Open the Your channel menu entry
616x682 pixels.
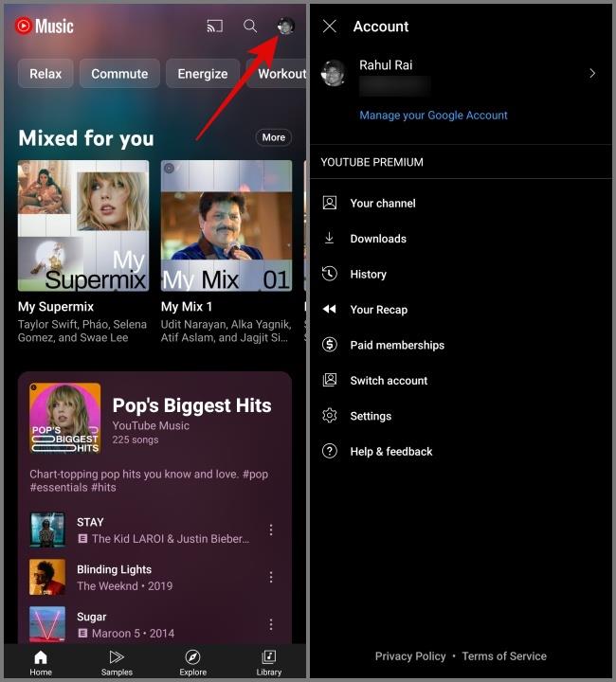[x=462, y=203]
